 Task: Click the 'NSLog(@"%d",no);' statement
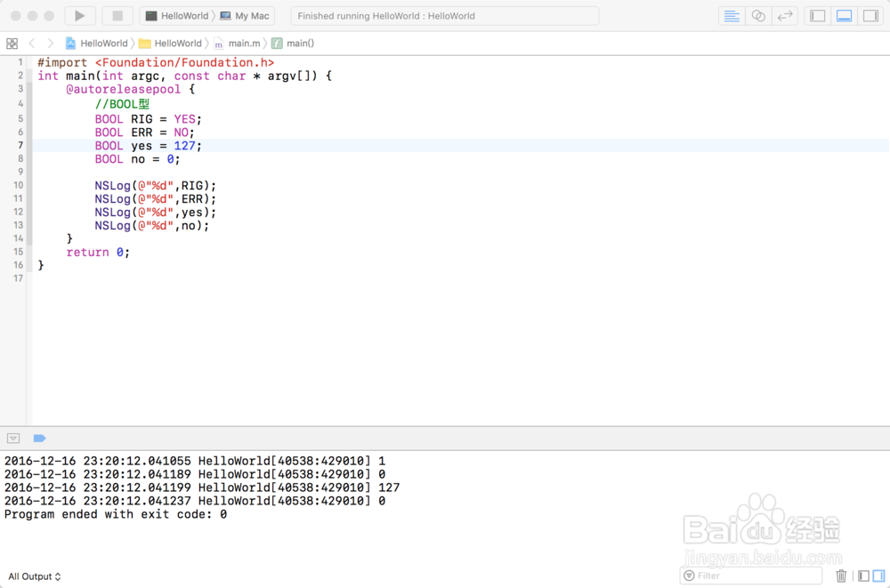(x=152, y=226)
